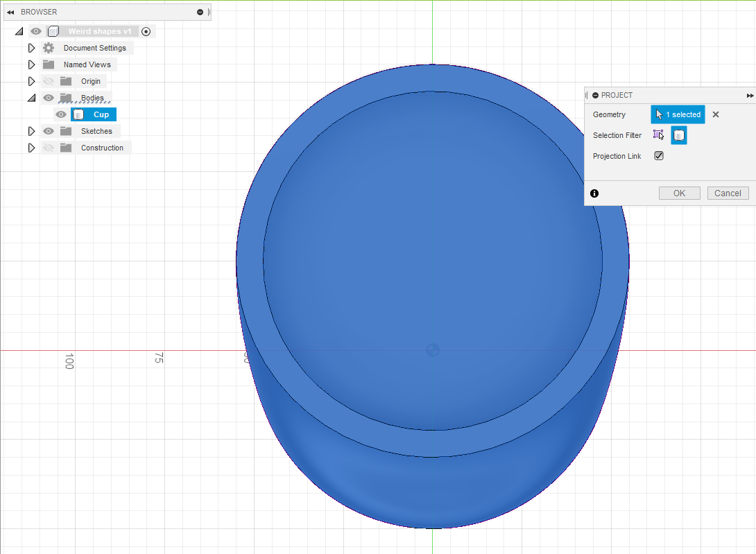The width and height of the screenshot is (756, 554).
Task: Select the Weird shapes v1 document name
Action: pos(100,31)
